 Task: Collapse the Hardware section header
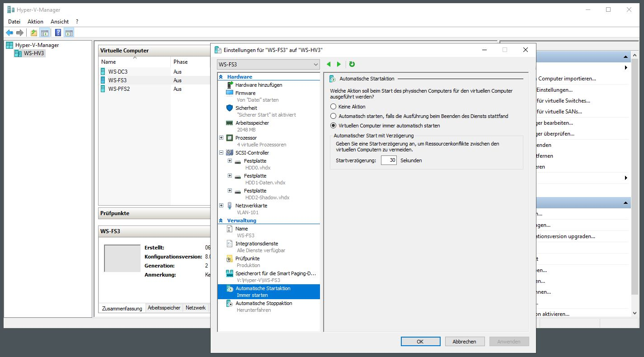pos(221,77)
